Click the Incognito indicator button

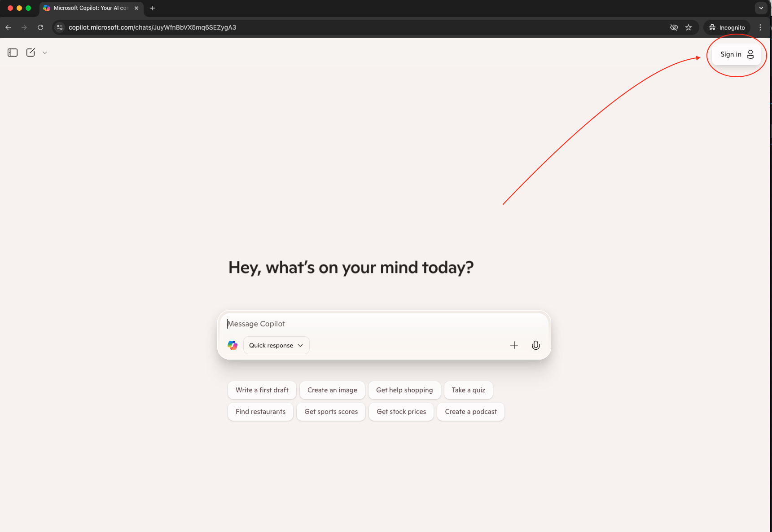tap(727, 27)
